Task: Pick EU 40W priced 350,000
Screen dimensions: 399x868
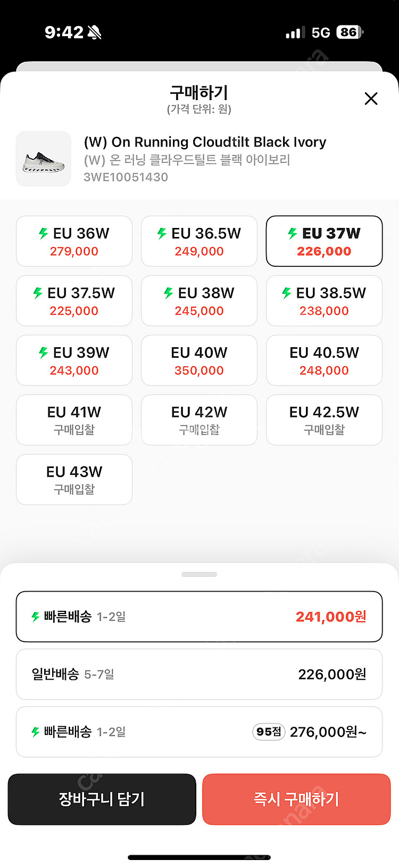Action: pos(199,361)
